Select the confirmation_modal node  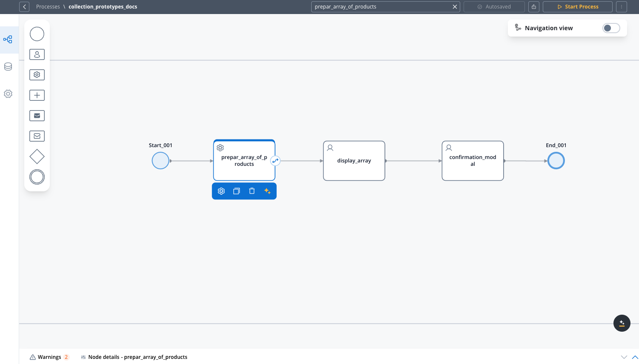point(473,161)
